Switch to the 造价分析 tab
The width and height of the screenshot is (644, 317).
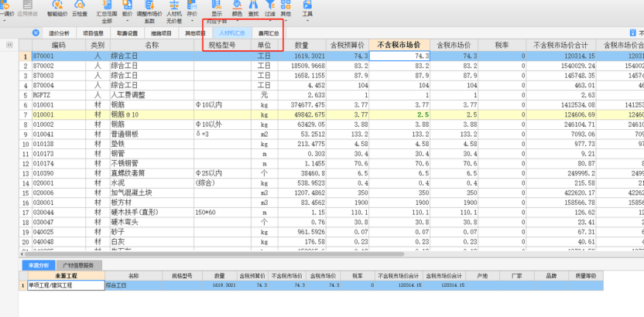point(59,33)
